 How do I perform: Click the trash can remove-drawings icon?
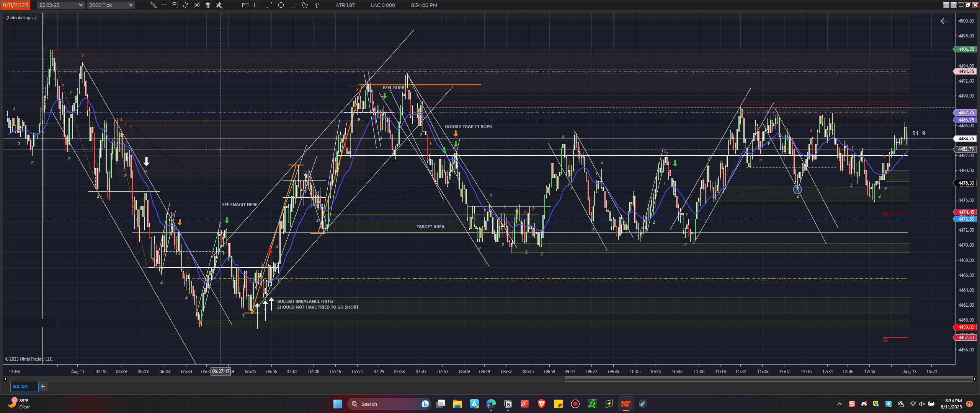[207, 5]
